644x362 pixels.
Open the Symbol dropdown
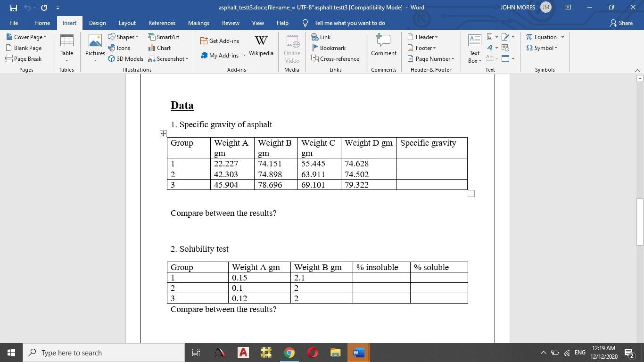pyautogui.click(x=542, y=48)
